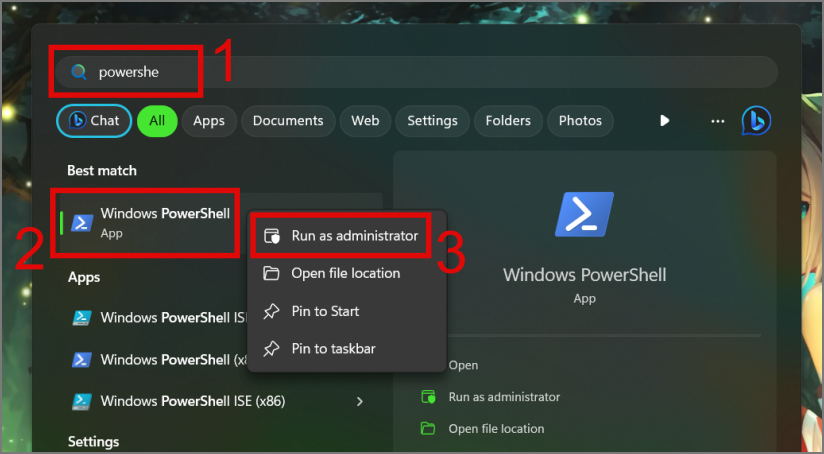Click Windows PowerShell title in preview pane
824x454 pixels.
[584, 275]
